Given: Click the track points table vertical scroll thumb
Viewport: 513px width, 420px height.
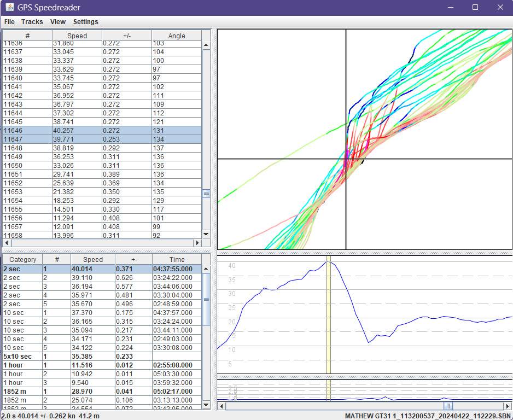Looking at the screenshot, I should (206, 193).
